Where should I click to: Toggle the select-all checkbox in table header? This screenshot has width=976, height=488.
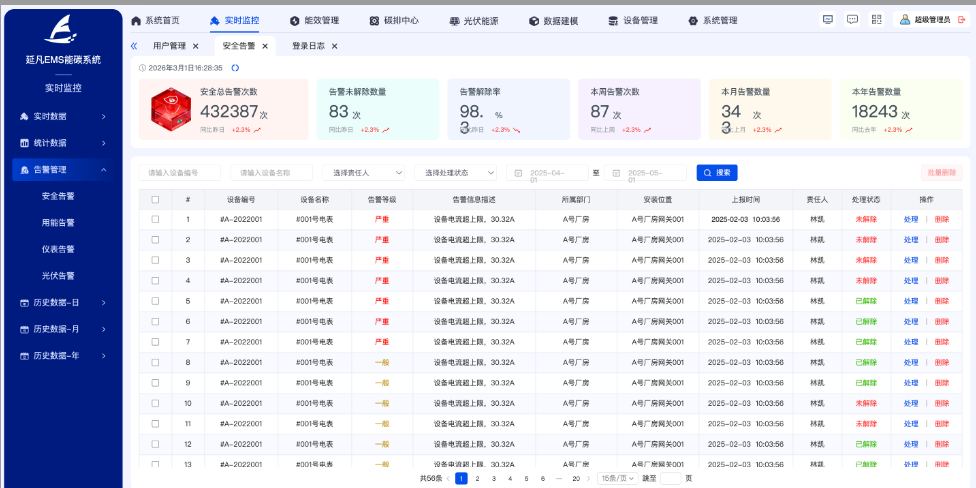[155, 199]
